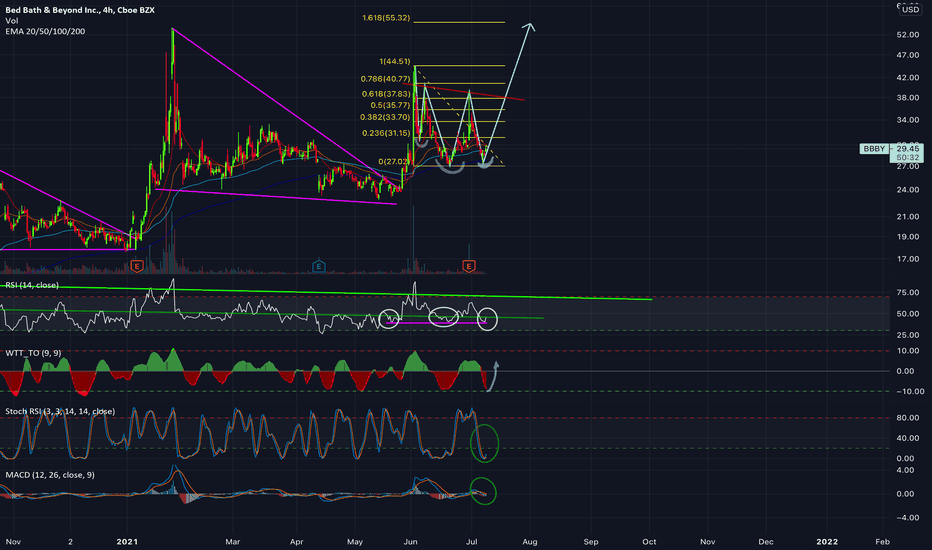Screen dimensions: 932x550
Task: Select the Bed Bath & Beyond Inc. symbol title
Action: (x=80, y=10)
